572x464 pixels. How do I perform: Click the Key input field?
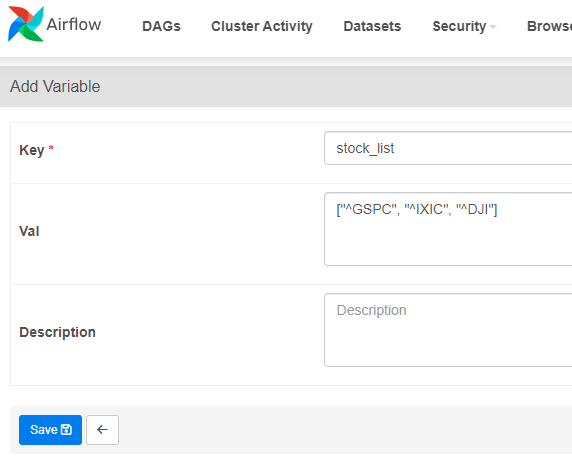tap(448, 148)
